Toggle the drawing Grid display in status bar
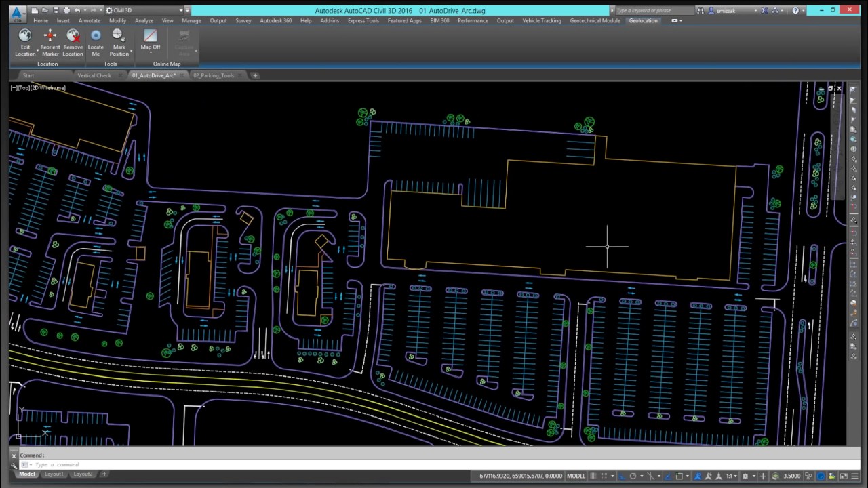 tap(593, 476)
